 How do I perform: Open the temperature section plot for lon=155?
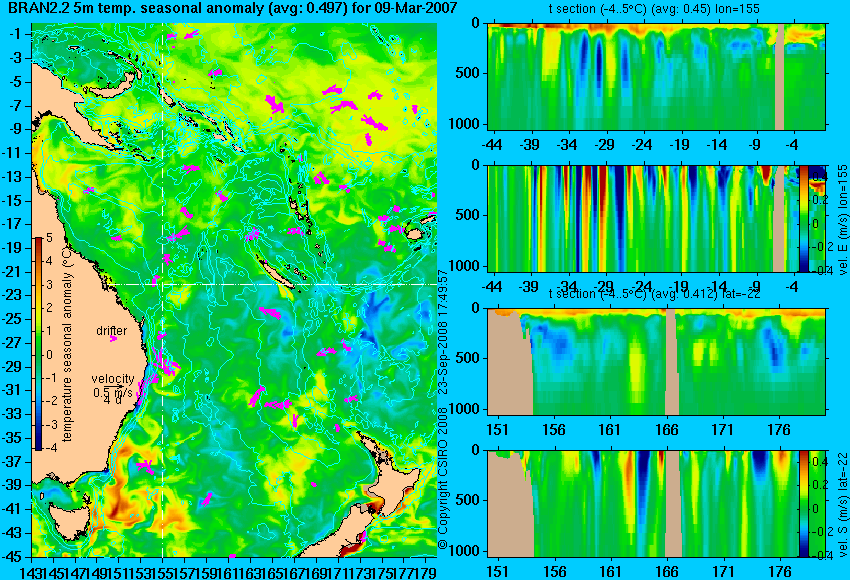tap(656, 76)
